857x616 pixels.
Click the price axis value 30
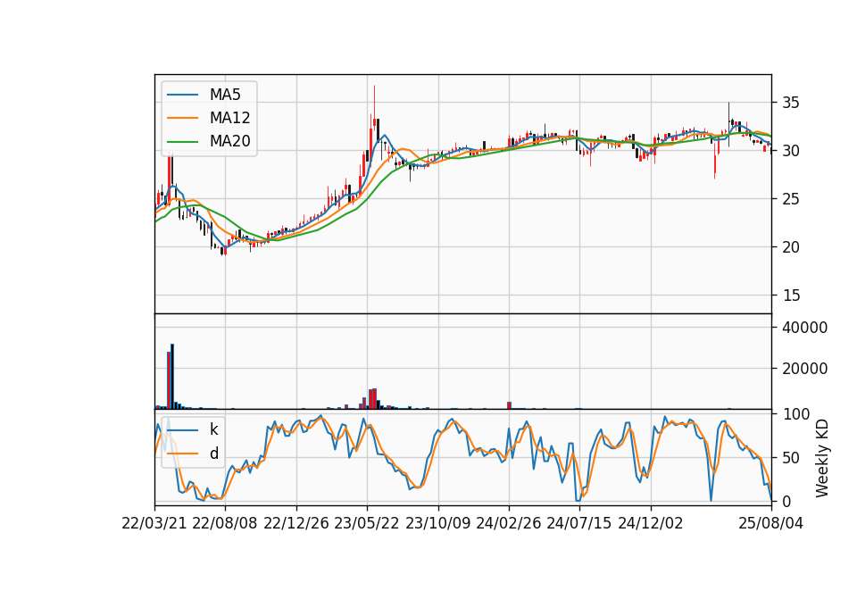click(790, 151)
